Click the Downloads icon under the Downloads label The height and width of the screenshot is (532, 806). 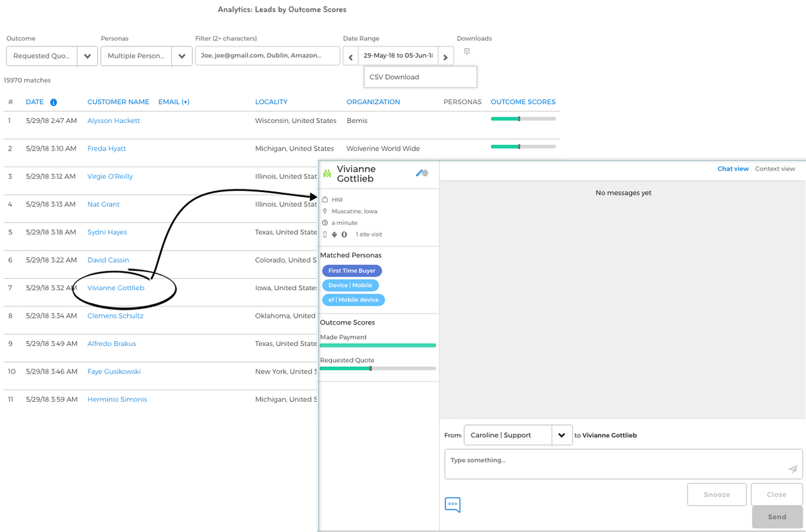[x=467, y=52]
